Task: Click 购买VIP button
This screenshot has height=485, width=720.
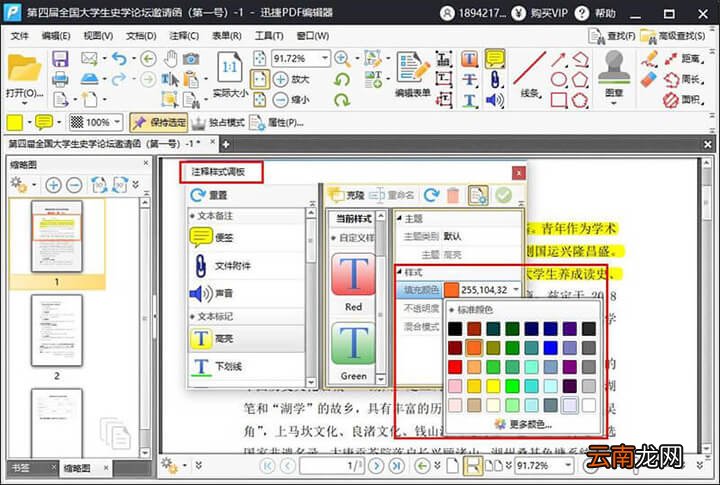Action: [x=540, y=13]
